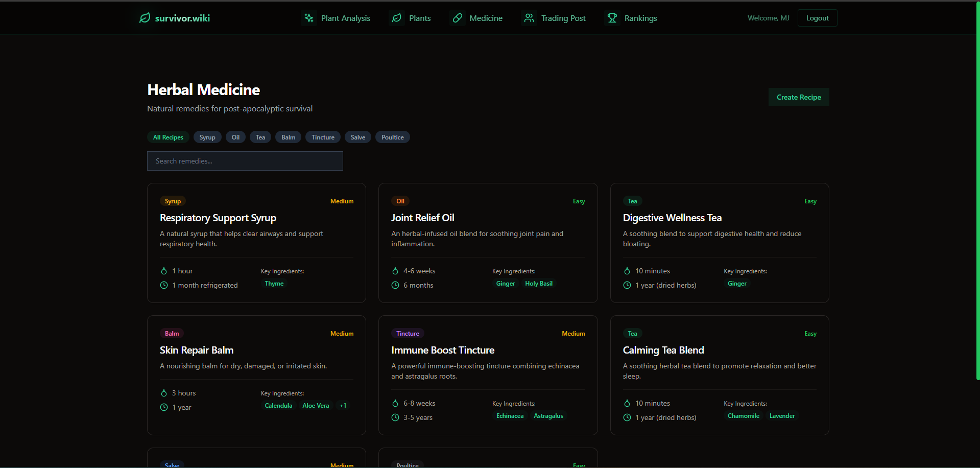Click the Aloe Vera ingredient tag
Screen dimensions: 980x468
[x=316, y=406]
